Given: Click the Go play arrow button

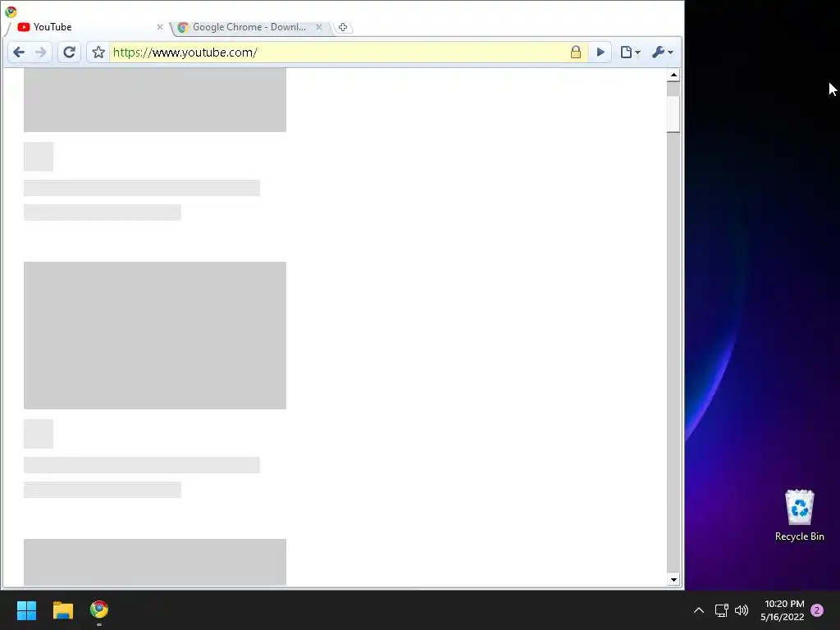Looking at the screenshot, I should pyautogui.click(x=600, y=52).
